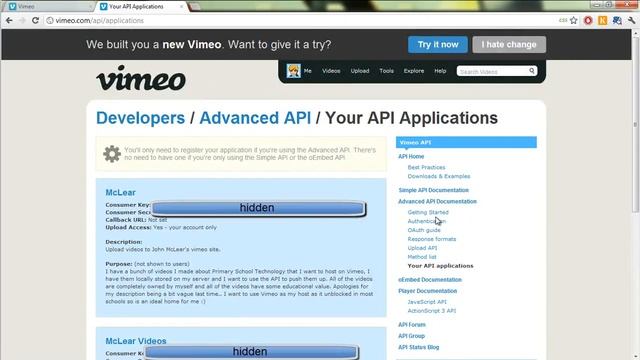Screen dimensions: 640x360
Task: Open the API Status Blog link
Action: coord(418,347)
